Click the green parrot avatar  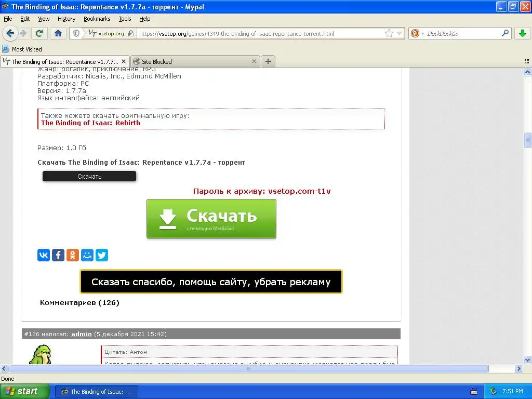[x=40, y=354]
